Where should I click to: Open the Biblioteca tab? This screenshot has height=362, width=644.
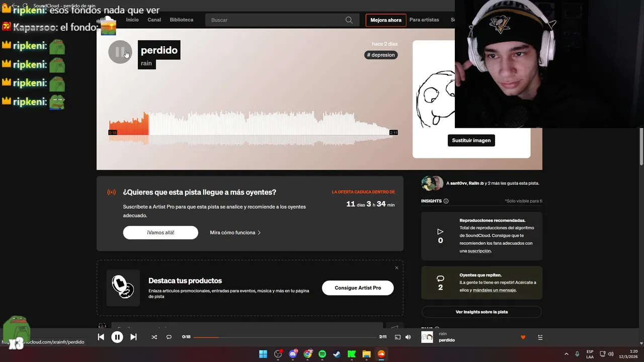182,20
